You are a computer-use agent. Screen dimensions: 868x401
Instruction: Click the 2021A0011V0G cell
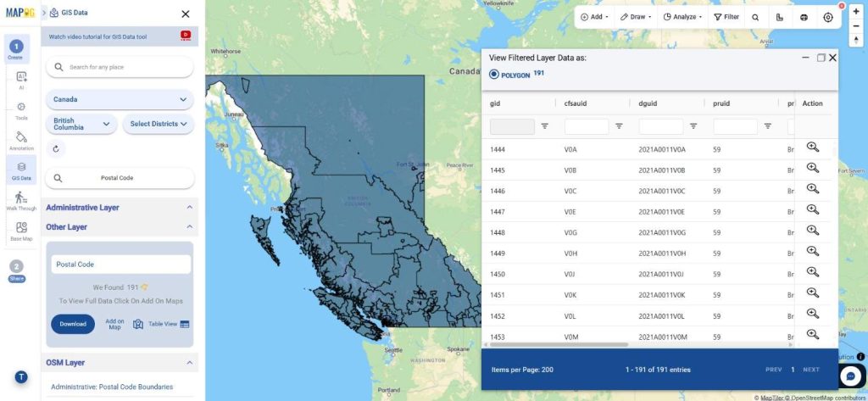662,232
